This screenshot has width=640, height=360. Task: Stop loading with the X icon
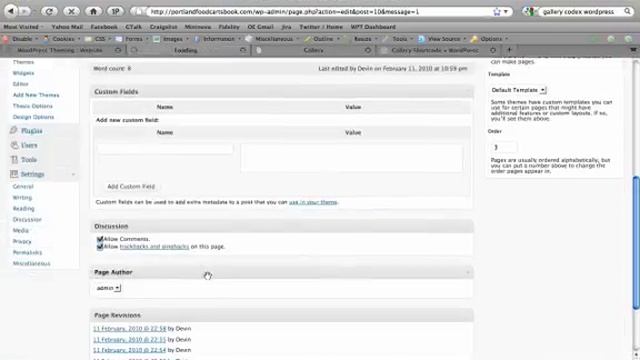coord(71,11)
